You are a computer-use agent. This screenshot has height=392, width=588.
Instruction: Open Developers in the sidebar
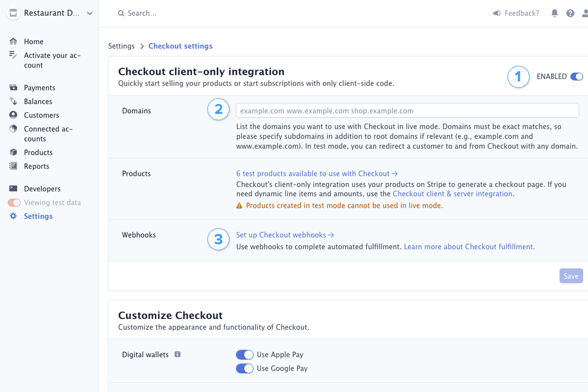click(x=42, y=188)
